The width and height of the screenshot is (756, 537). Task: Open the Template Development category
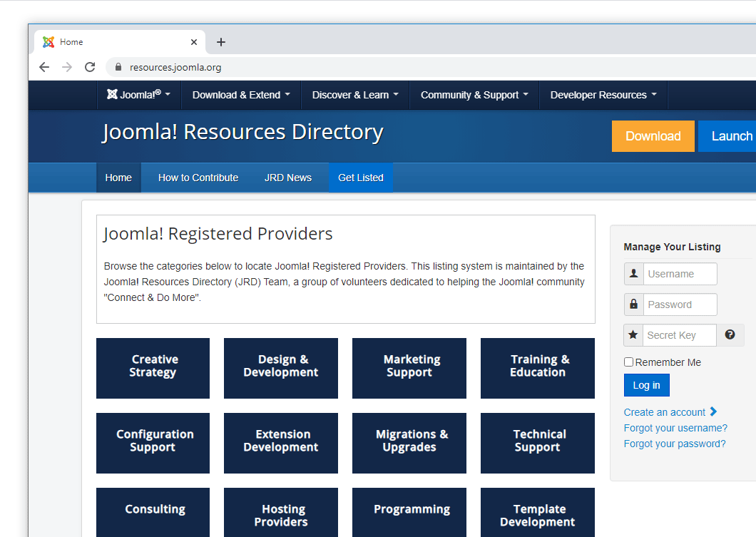pyautogui.click(x=538, y=513)
